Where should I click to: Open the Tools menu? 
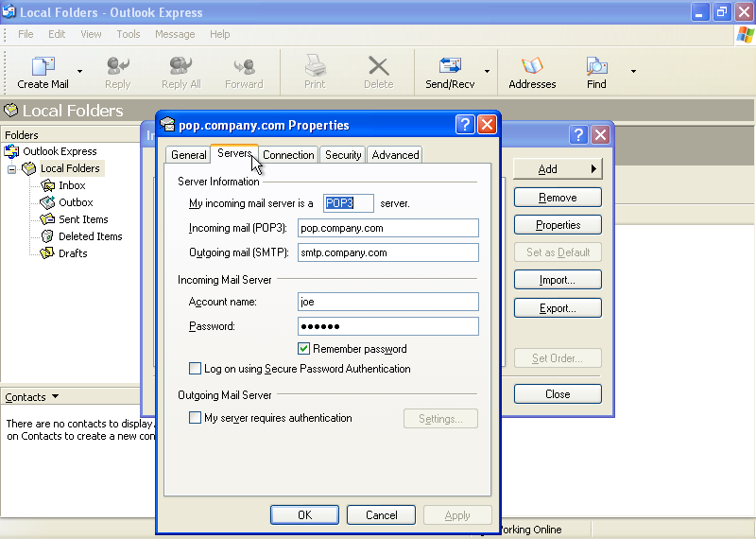click(129, 34)
